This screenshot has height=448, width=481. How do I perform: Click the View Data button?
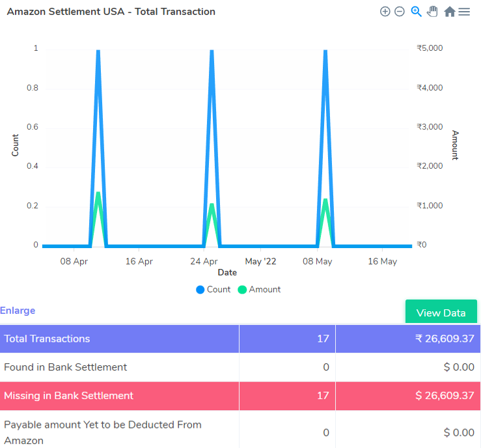[x=441, y=313]
